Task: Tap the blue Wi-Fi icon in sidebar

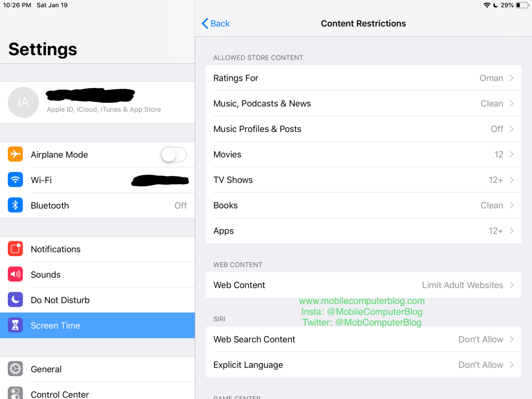Action: coord(15,180)
